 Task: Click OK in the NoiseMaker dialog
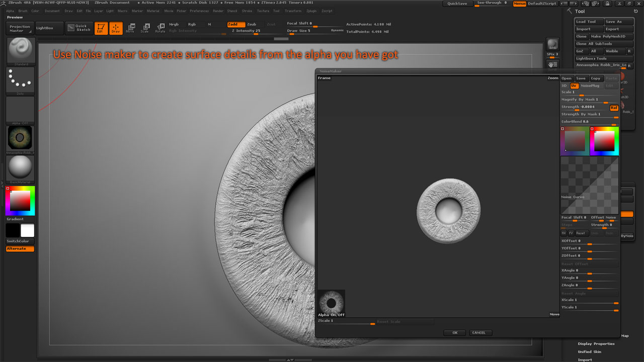(455, 333)
